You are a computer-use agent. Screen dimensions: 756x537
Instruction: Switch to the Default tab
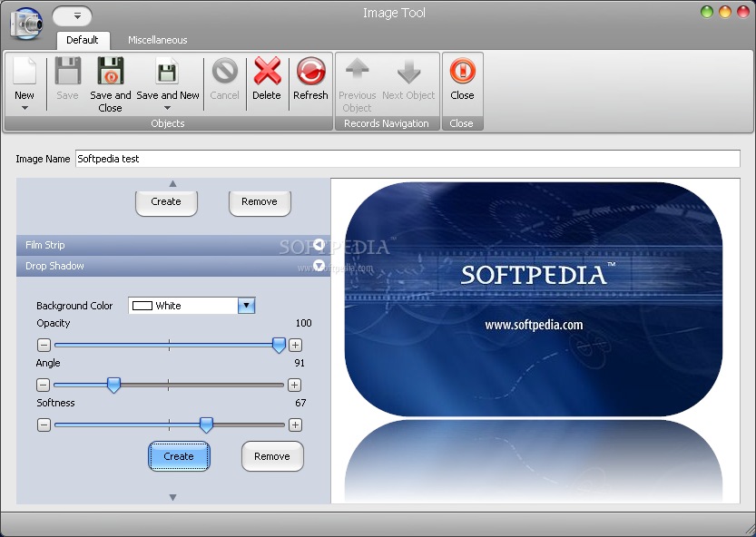click(83, 40)
